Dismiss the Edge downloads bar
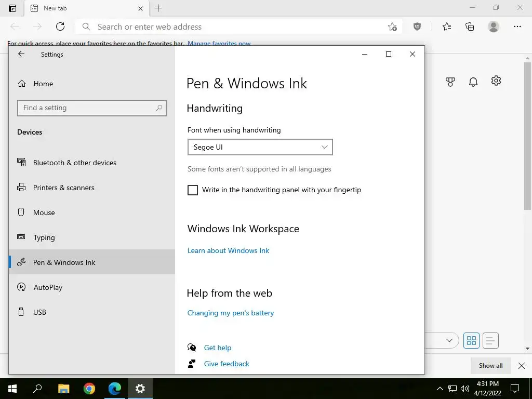The height and width of the screenshot is (399, 532). pyautogui.click(x=522, y=365)
